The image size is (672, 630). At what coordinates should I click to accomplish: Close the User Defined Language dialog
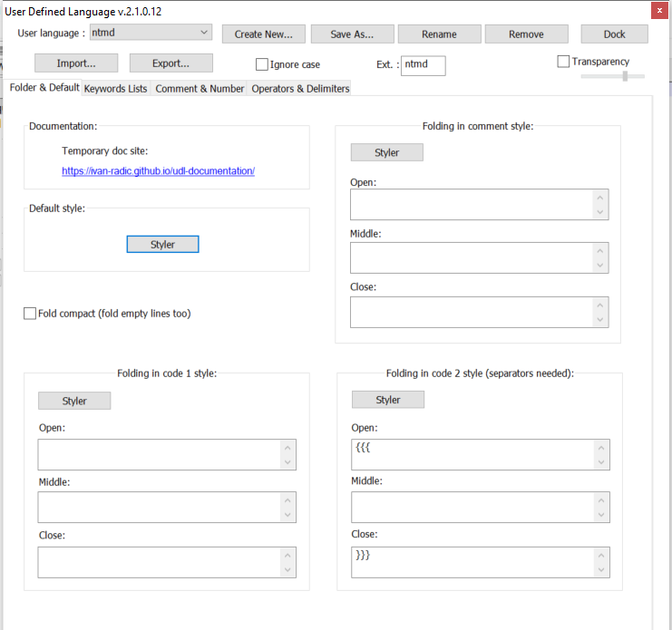pyautogui.click(x=657, y=10)
